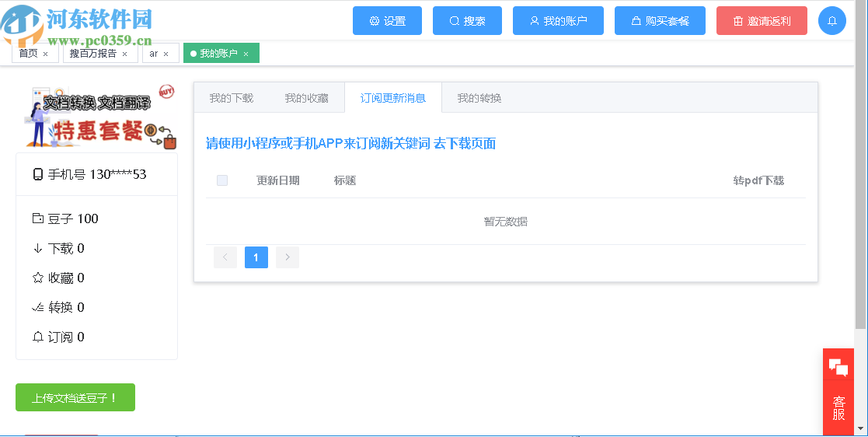Click the 转pdf下载 column header
Image resolution: width=868 pixels, height=437 pixels.
click(x=758, y=180)
